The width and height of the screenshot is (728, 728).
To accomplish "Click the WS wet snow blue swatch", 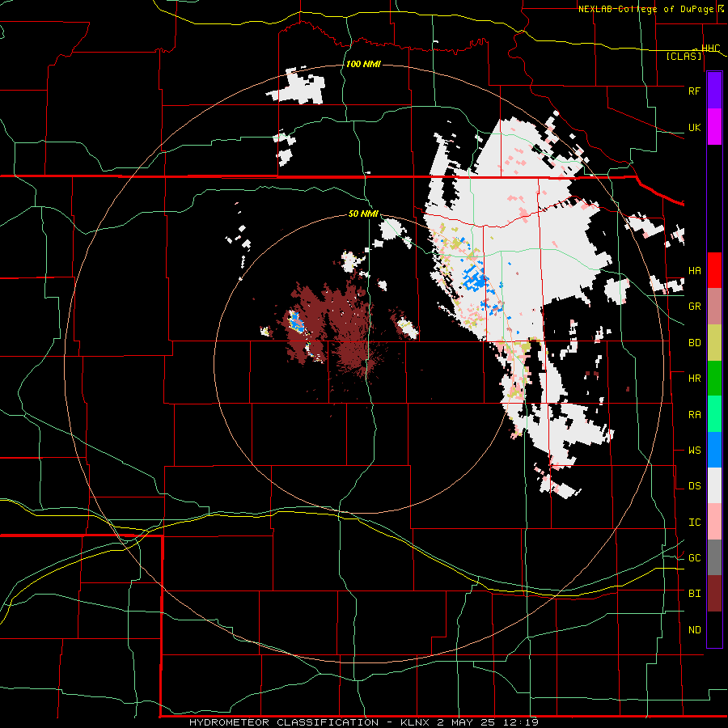I will (x=714, y=450).
